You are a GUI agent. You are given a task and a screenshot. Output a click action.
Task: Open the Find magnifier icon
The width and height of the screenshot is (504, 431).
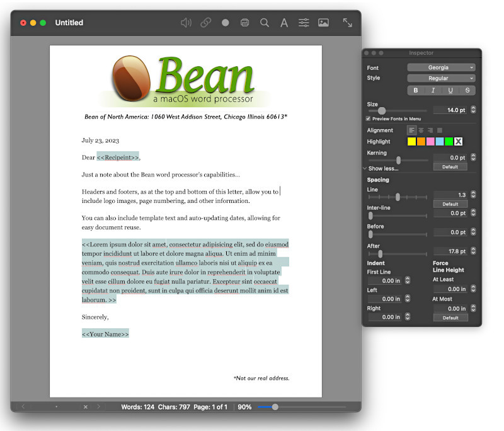pyautogui.click(x=265, y=23)
